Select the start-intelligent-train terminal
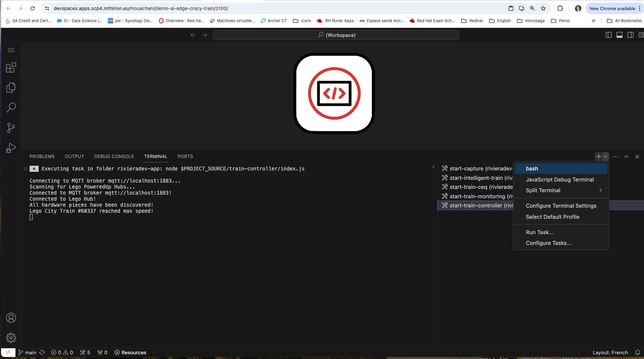644x359 pixels. 477,178
